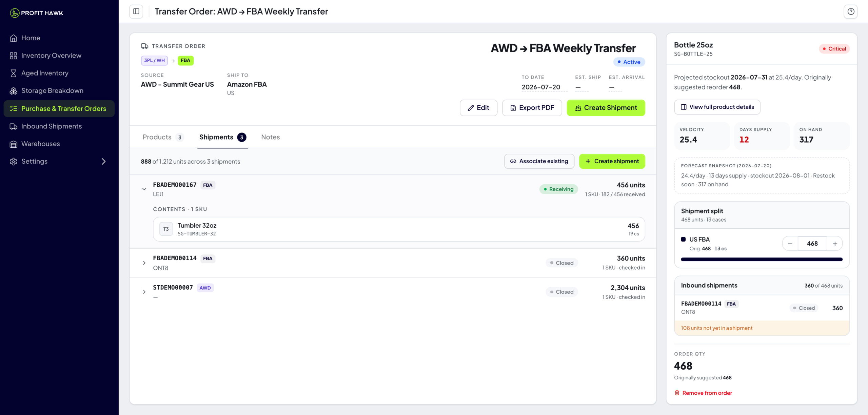Click the Days Supply 12 card
Viewport: 868px width, 415px height.
coord(762,136)
